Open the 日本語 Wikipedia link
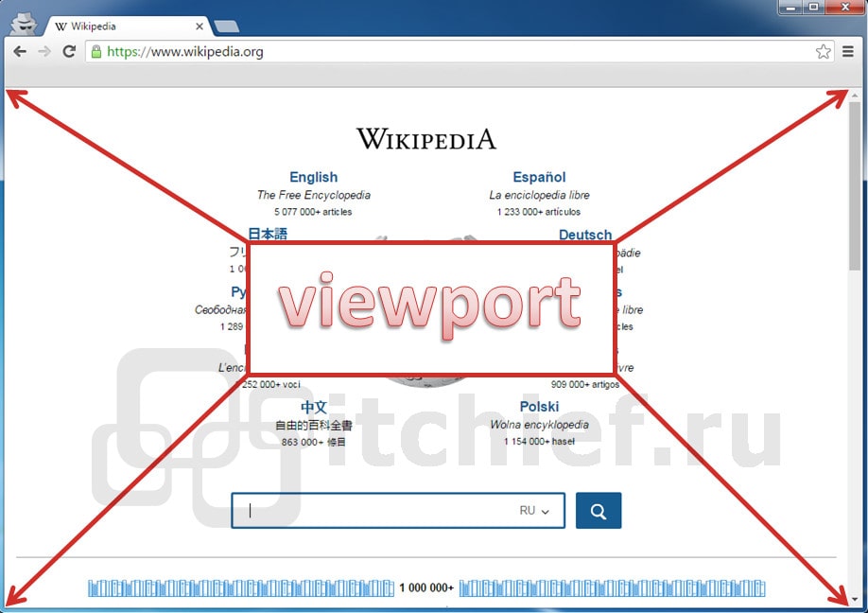This screenshot has width=868, height=613. tap(268, 234)
